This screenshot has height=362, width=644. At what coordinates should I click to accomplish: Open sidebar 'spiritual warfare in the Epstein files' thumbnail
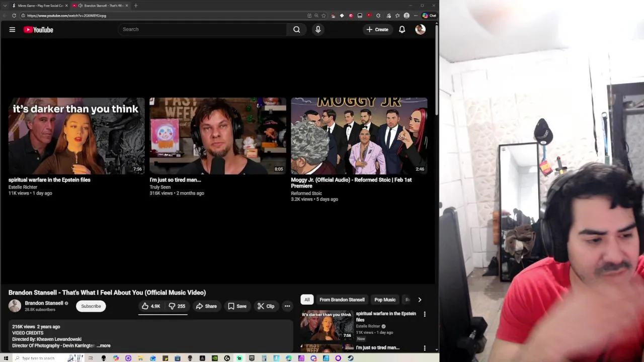(x=327, y=325)
